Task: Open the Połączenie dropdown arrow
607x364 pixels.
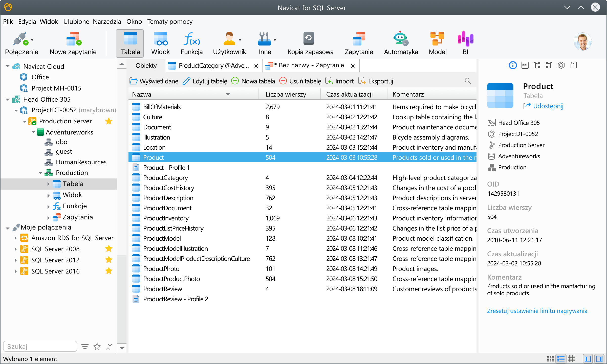Action: [32, 40]
